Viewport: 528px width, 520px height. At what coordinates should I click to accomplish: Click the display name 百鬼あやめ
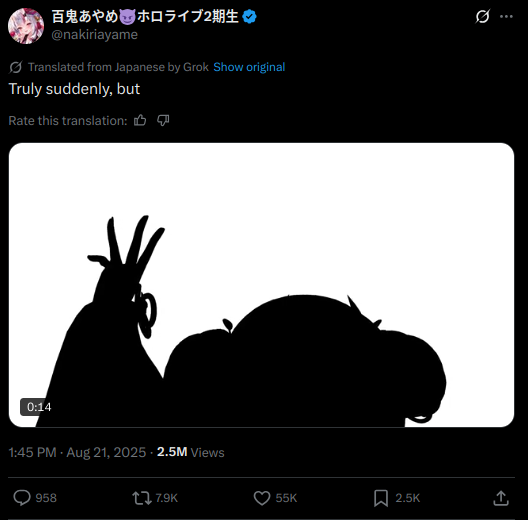[85, 16]
